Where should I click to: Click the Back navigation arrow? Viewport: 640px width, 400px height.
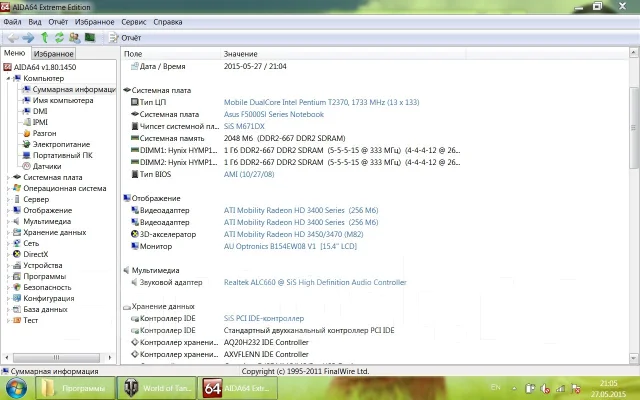[x=13, y=38]
